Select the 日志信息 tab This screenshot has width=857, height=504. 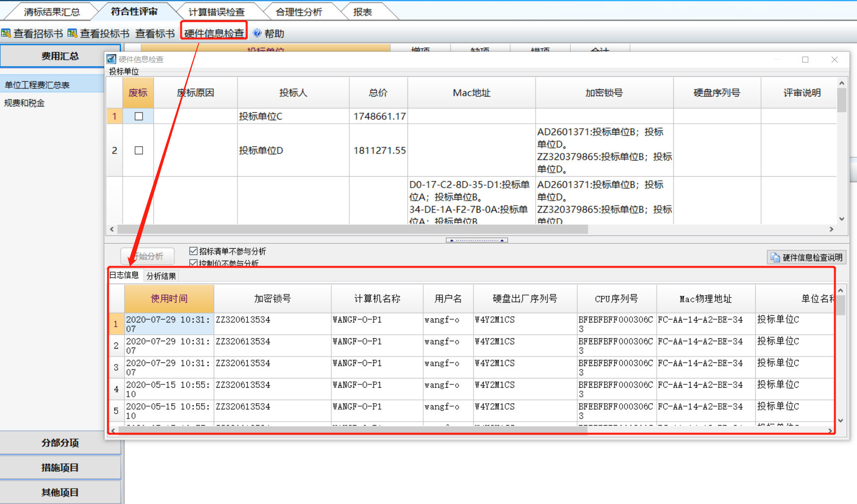pos(124,275)
